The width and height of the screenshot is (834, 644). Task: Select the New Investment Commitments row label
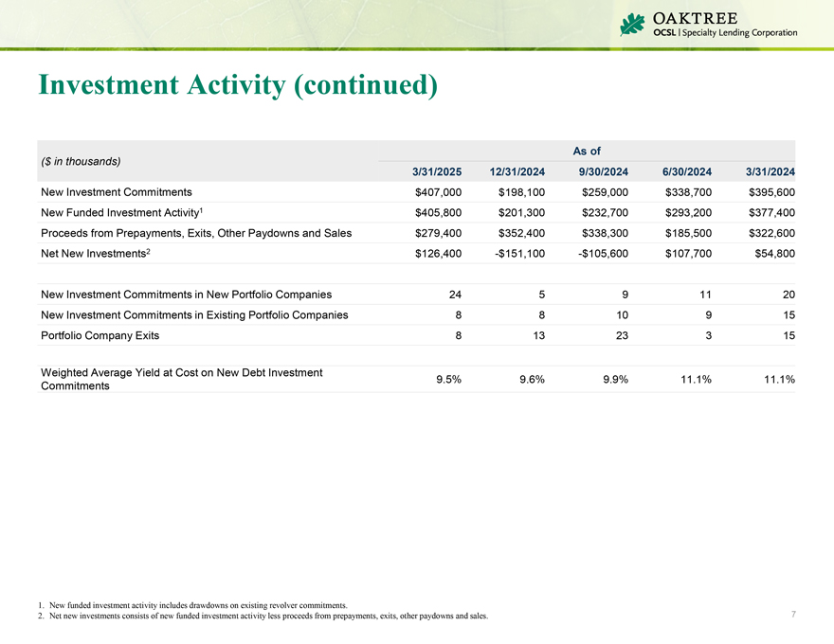click(x=117, y=191)
